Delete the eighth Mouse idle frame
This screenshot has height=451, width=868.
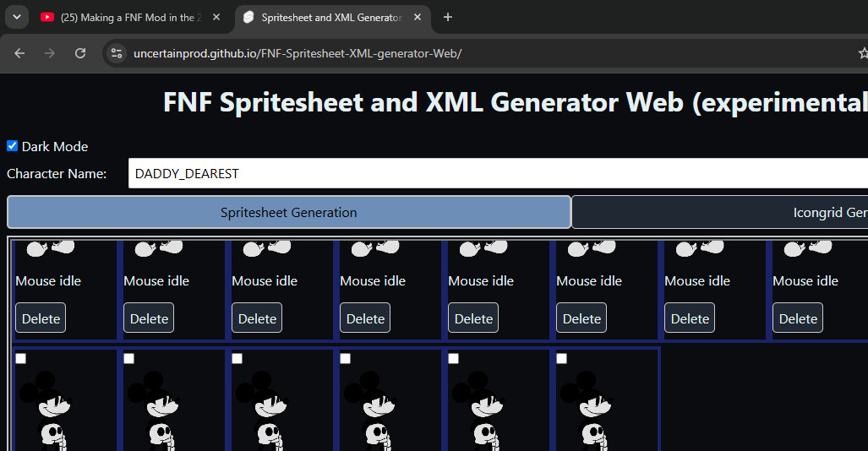[798, 318]
